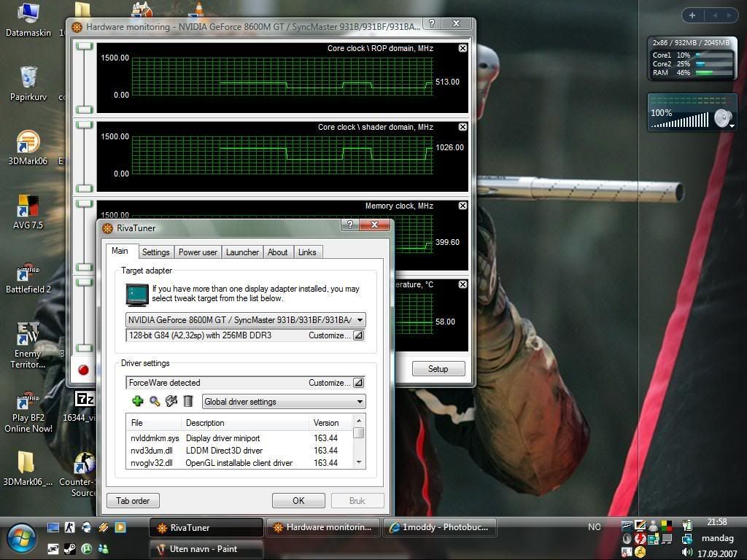Click OK in RivaTuner dialog

(x=298, y=500)
